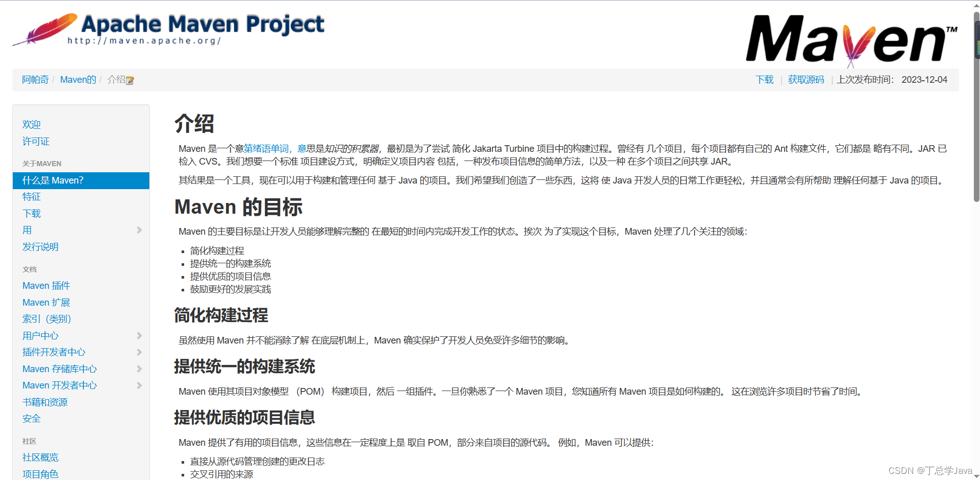Viewport: 980px width, 480px height.
Task: Open the 下载 sidebar item
Action: click(x=31, y=214)
